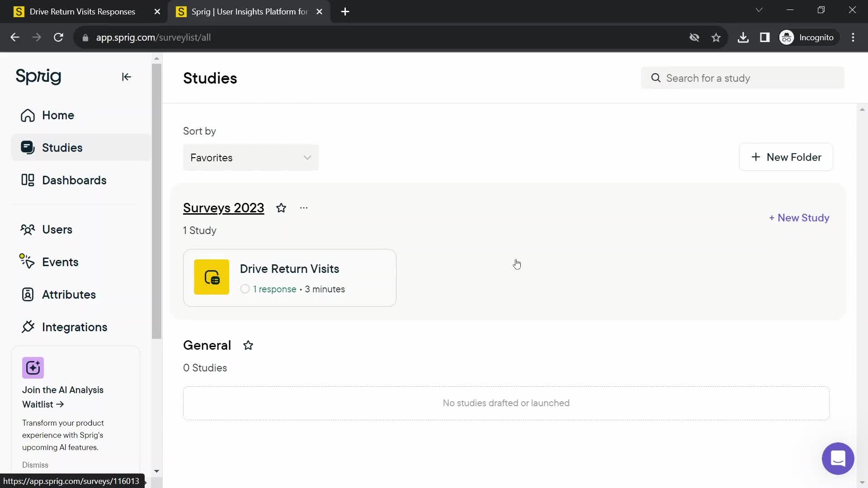The image size is (868, 488).
Task: Click the New Folder button
Action: pos(787,157)
